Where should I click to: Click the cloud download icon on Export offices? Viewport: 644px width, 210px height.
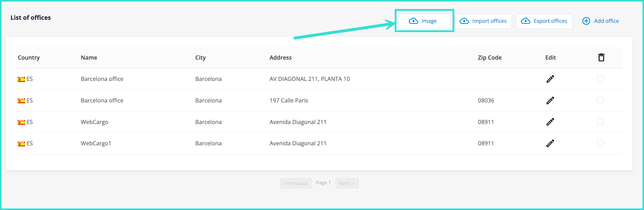(526, 21)
